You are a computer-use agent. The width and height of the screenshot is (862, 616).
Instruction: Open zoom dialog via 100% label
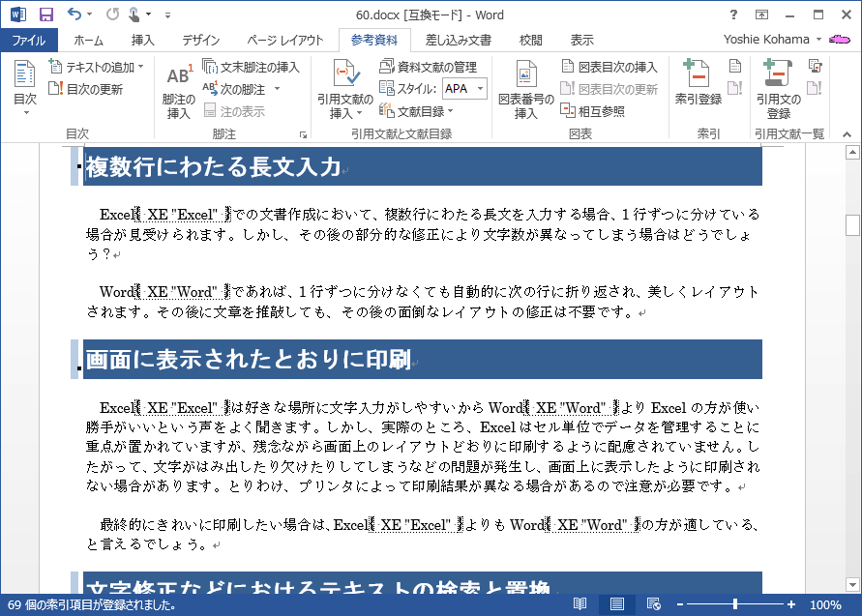coord(825,604)
